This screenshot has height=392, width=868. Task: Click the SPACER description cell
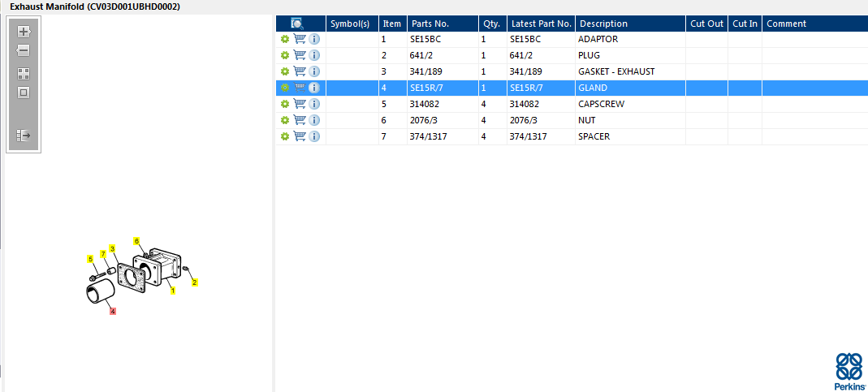(631, 136)
